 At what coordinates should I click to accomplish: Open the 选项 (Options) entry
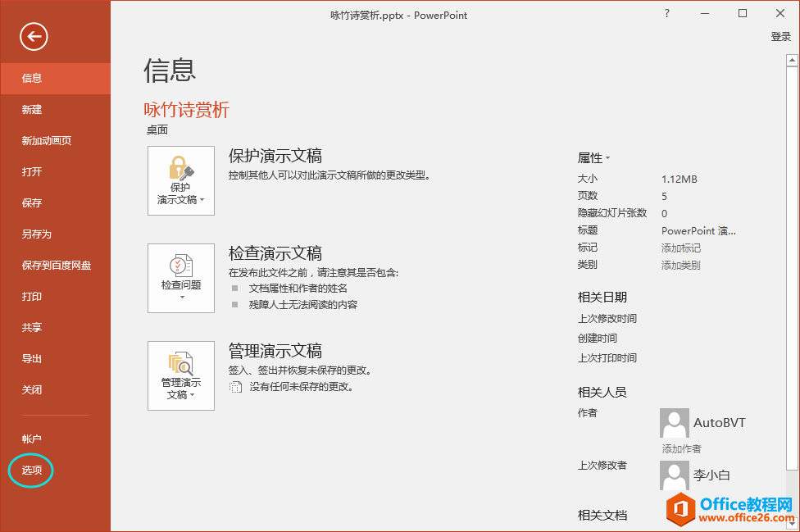click(x=30, y=470)
